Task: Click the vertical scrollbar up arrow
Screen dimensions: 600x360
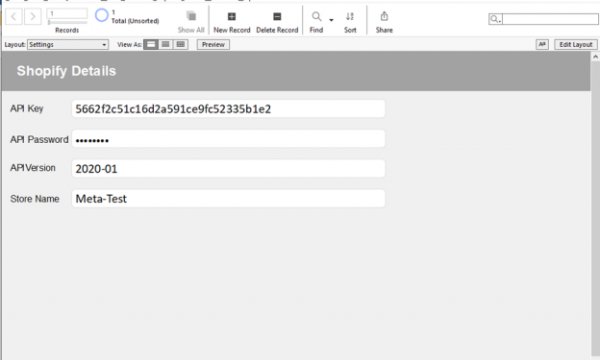Action: [x=595, y=57]
